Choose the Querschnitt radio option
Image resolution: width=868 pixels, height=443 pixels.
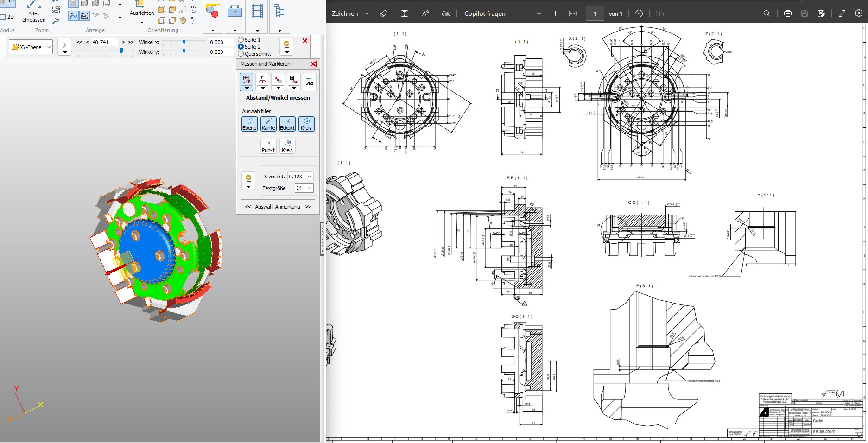tap(241, 54)
